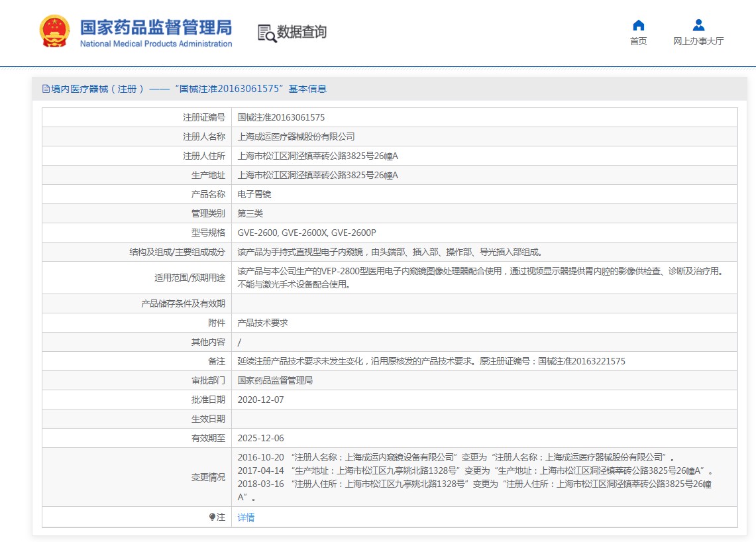Click the 适用范围/预期用途 description text
Viewport: 756px width, 542px height.
tap(481, 278)
